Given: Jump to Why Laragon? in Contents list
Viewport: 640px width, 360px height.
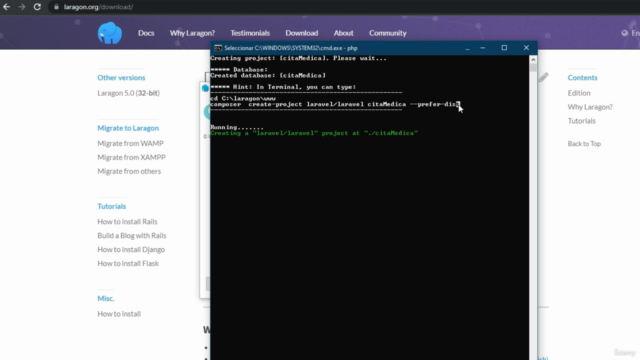Looking at the screenshot, I should pyautogui.click(x=590, y=107).
